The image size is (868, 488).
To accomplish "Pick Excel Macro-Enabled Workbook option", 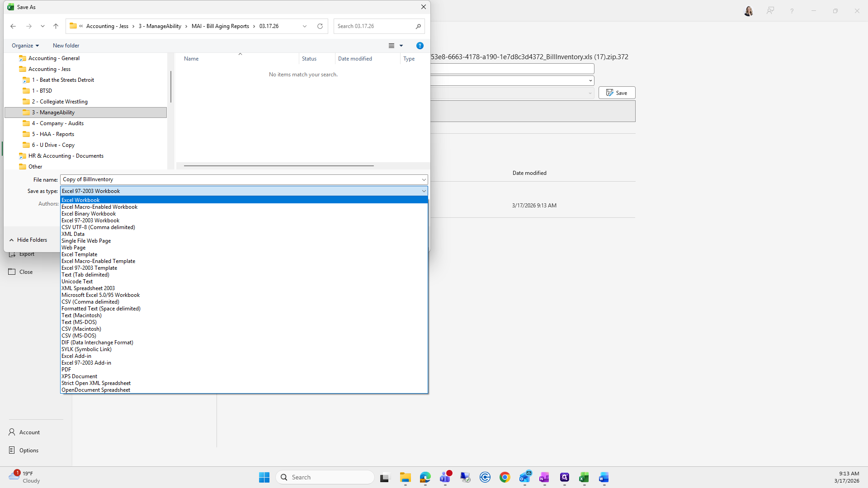I will (99, 207).
